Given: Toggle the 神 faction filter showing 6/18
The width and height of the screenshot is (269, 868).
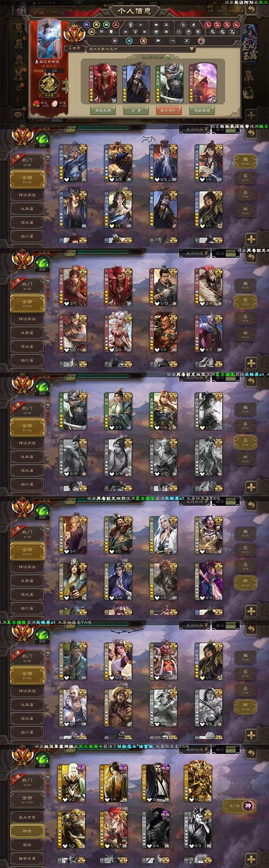Looking at the screenshot, I should 239,806.
